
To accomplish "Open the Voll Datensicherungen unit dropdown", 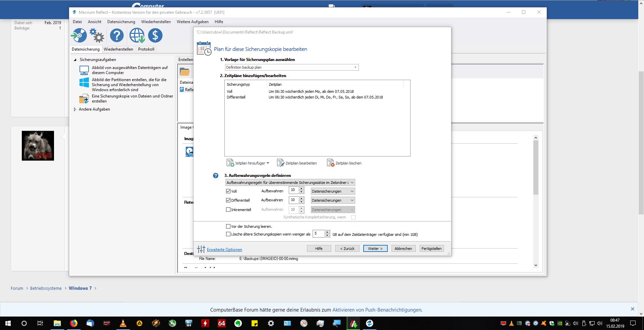I will pyautogui.click(x=333, y=191).
